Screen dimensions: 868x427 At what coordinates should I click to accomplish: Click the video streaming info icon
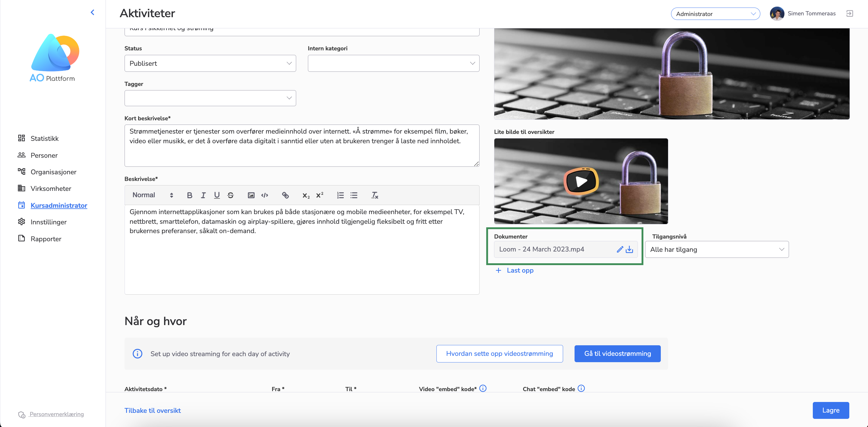click(x=137, y=353)
